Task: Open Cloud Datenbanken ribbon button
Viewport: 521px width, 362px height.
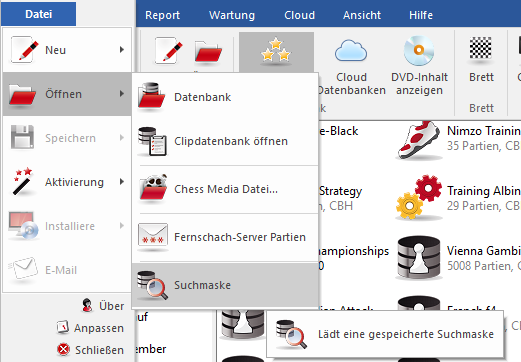Action: click(x=351, y=66)
